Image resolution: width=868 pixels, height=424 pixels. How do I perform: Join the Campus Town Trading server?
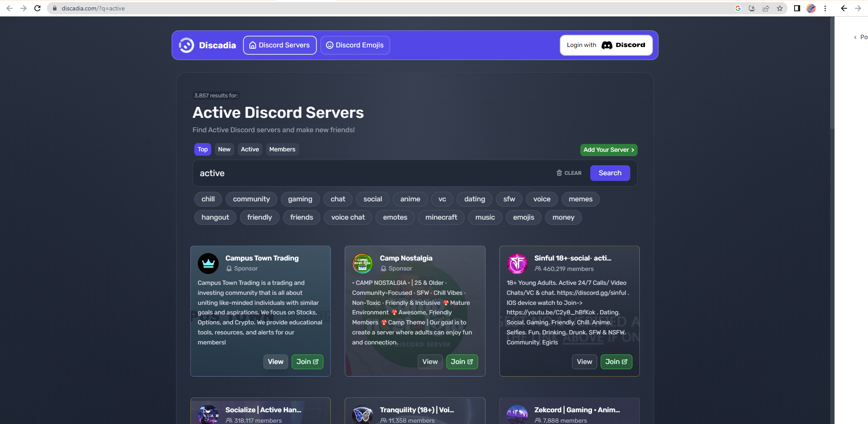click(307, 362)
